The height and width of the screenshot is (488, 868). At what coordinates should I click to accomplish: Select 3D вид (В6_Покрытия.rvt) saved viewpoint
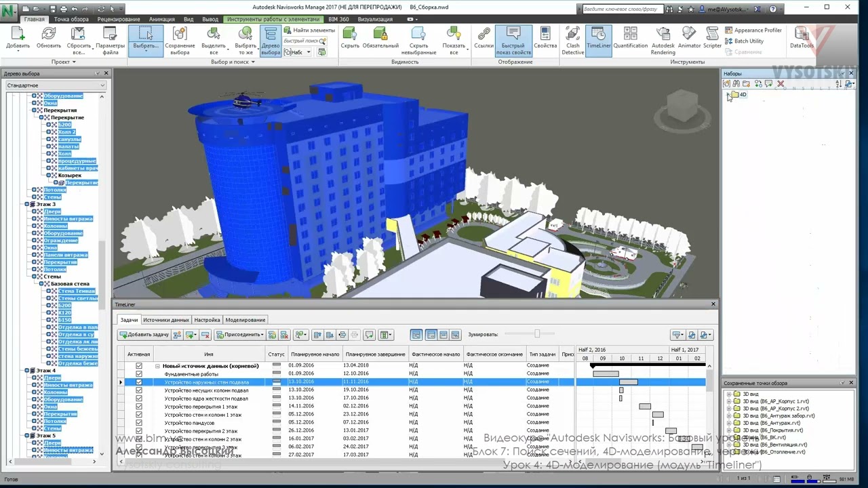772,430
